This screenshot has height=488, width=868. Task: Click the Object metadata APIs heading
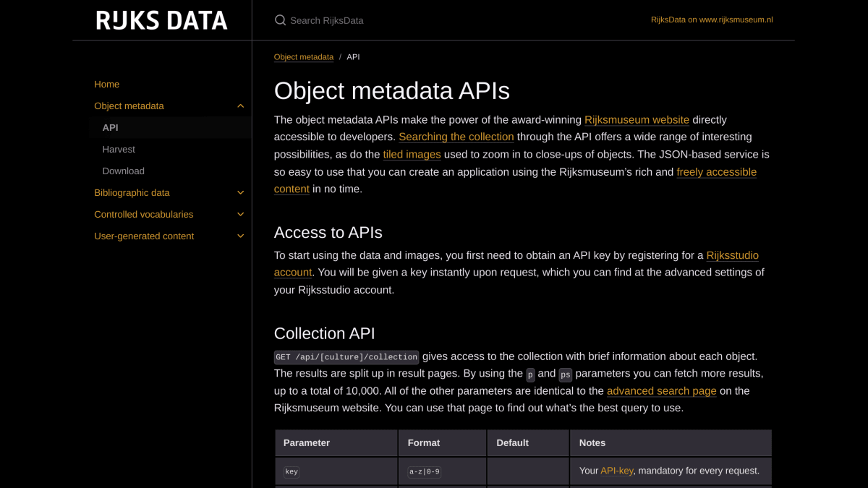[392, 91]
